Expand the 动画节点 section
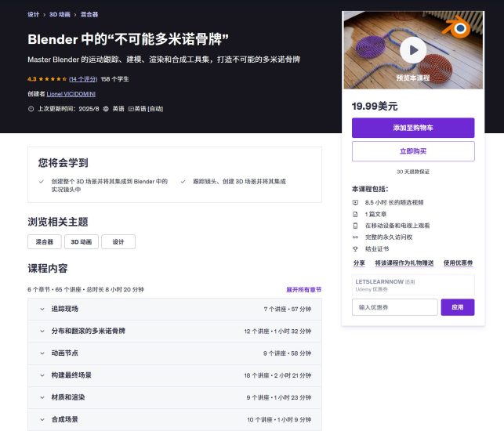This screenshot has width=504, height=431. (175, 353)
